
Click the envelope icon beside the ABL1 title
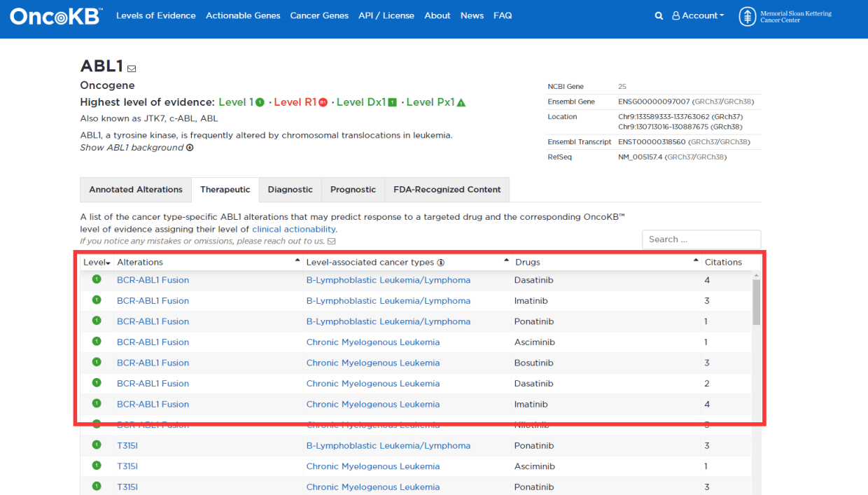click(132, 69)
